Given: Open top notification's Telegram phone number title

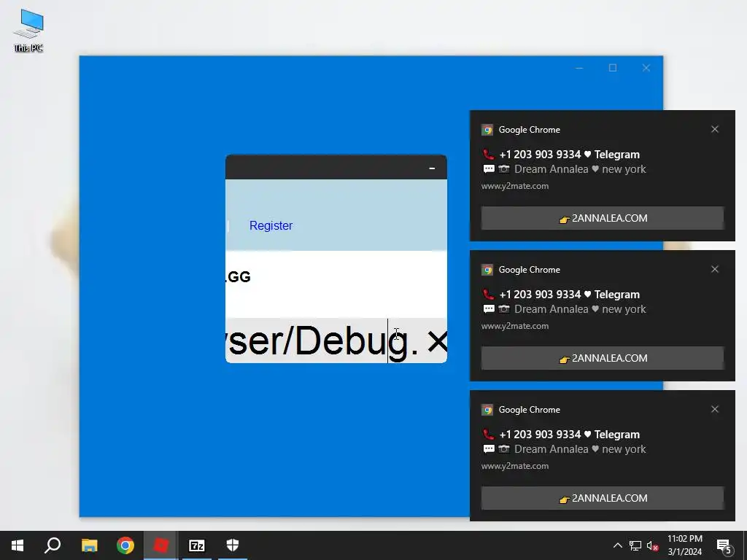Looking at the screenshot, I should tap(569, 155).
